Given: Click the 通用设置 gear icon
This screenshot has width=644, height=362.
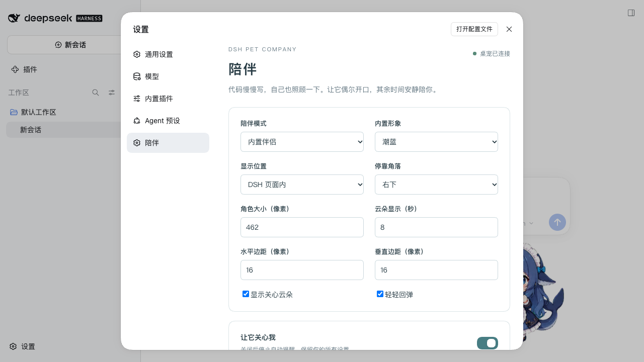Looking at the screenshot, I should (x=137, y=54).
